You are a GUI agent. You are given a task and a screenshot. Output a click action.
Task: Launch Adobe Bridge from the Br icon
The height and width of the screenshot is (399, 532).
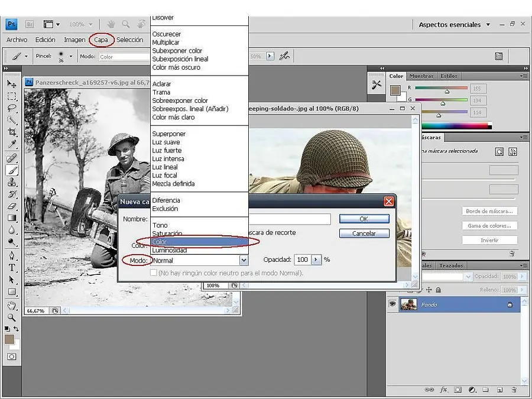click(x=30, y=24)
